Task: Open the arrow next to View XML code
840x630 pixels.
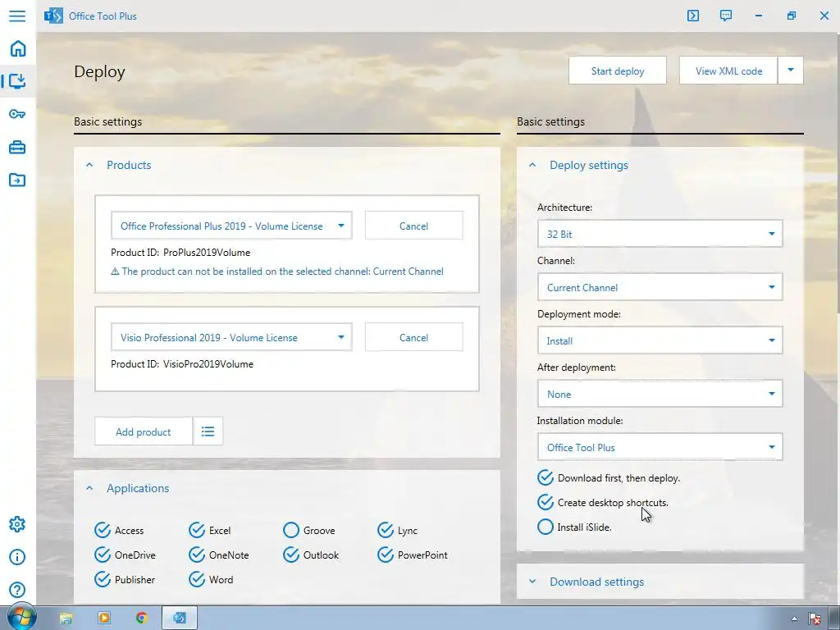Action: point(790,71)
